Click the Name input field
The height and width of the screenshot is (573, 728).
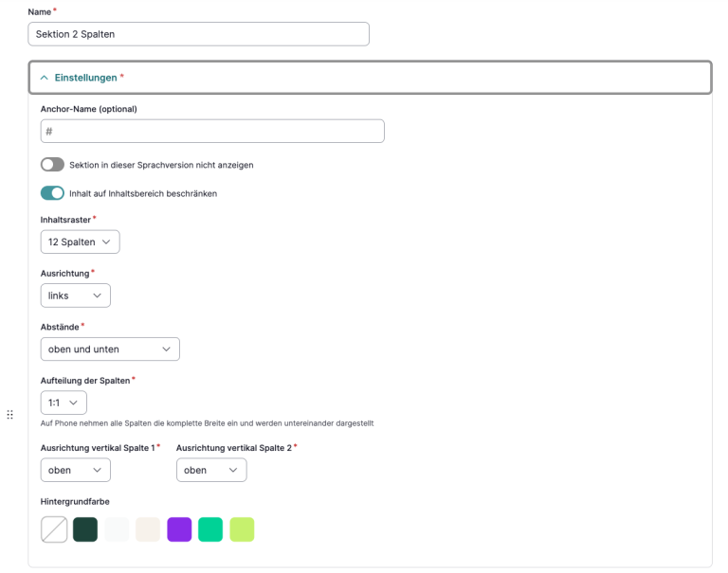[x=198, y=34]
